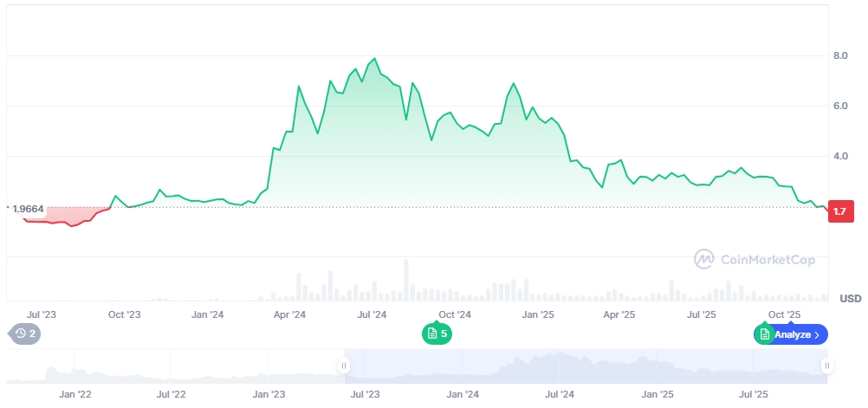Click the 1.9664 baseline price label
868x408 pixels.
point(27,209)
